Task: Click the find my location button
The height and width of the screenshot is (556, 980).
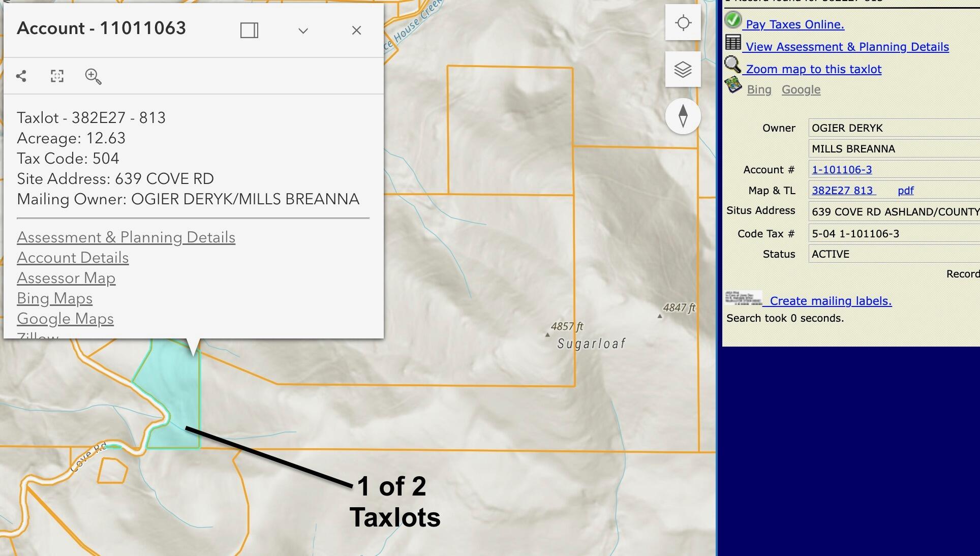Action: [x=683, y=23]
